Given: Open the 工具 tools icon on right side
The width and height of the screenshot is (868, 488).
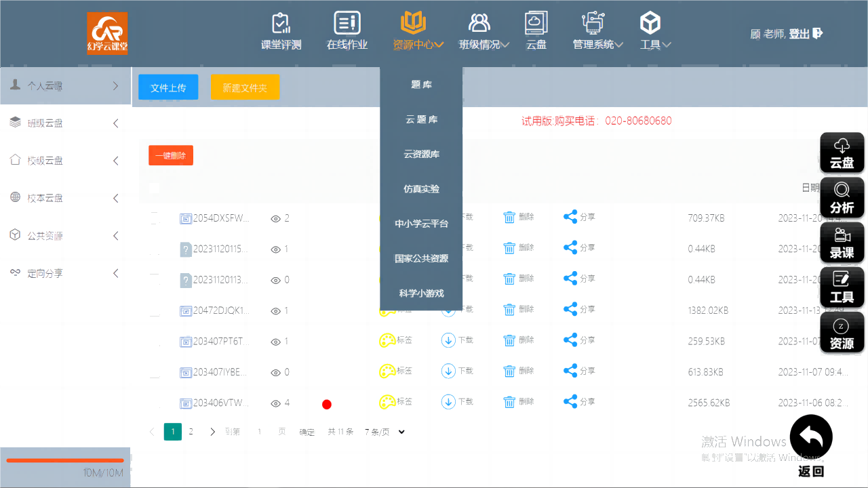Looking at the screenshot, I should point(842,287).
